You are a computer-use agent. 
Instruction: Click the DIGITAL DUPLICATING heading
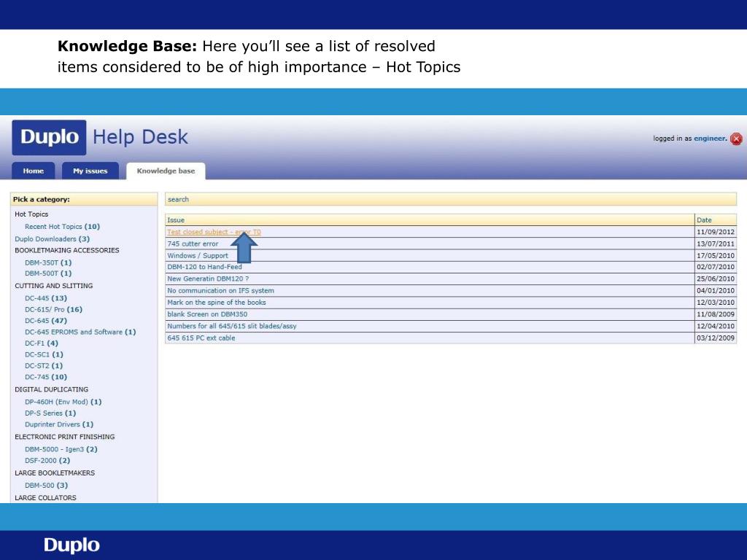coord(52,389)
